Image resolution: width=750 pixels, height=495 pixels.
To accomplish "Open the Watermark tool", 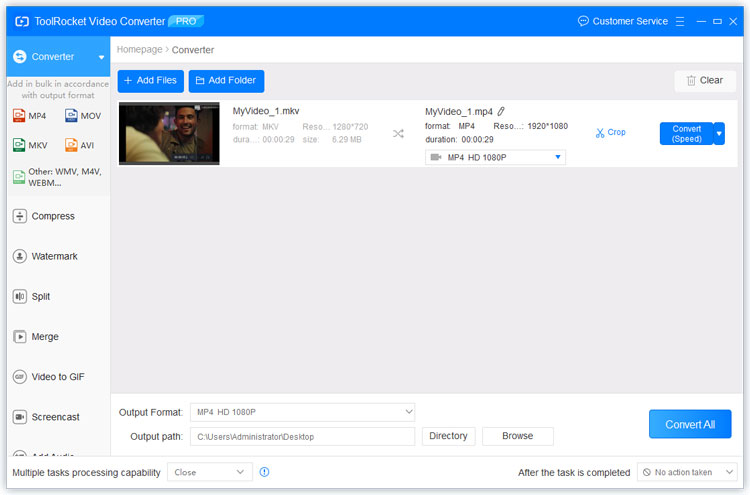I will tap(45, 256).
